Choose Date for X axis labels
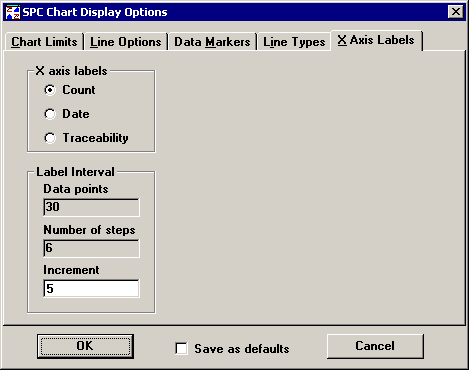469x370 pixels. [x=50, y=114]
